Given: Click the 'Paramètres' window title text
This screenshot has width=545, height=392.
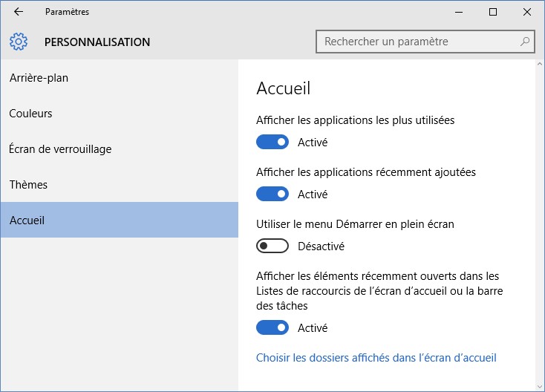Looking at the screenshot, I should pos(67,12).
